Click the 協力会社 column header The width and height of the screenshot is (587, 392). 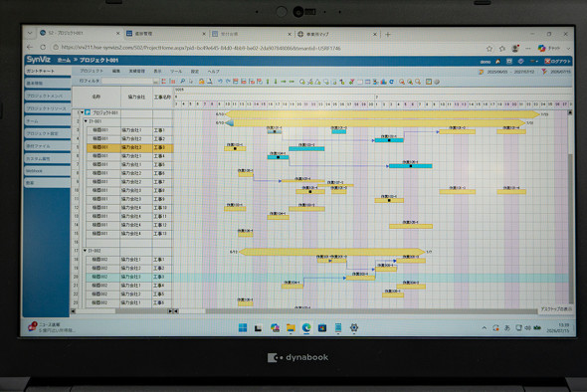(136, 97)
